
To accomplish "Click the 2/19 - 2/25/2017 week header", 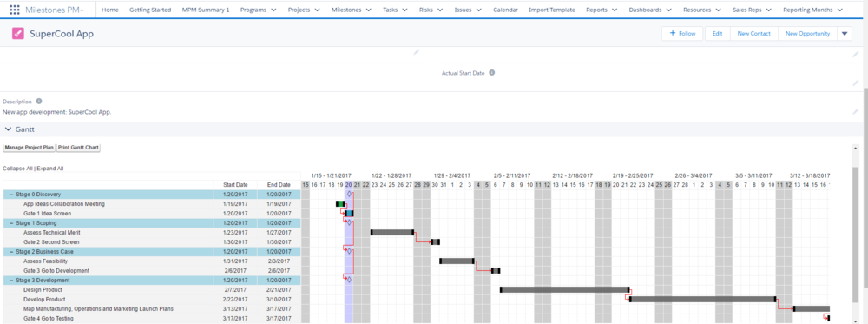I will tap(633, 175).
